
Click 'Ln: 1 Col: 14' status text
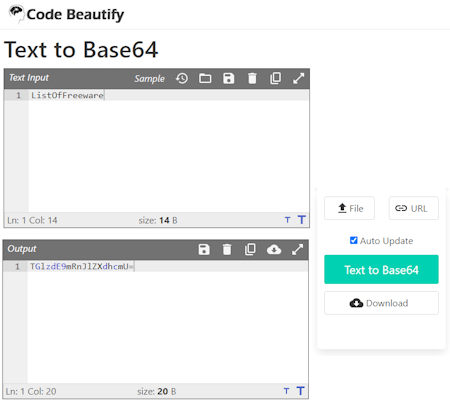(32, 220)
